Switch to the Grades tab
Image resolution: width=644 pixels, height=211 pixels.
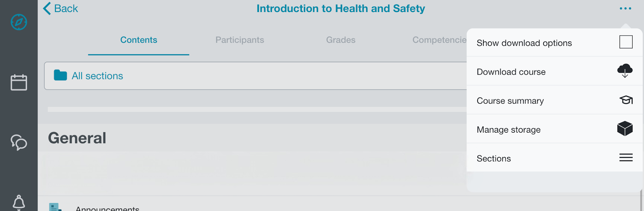point(341,40)
